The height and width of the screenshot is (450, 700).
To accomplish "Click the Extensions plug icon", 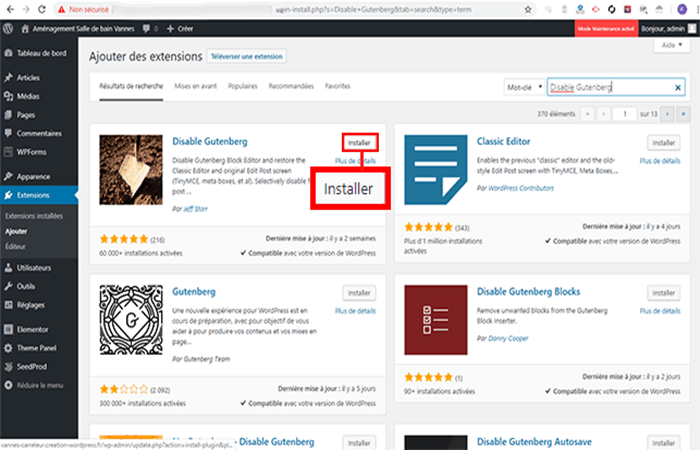I will point(8,195).
